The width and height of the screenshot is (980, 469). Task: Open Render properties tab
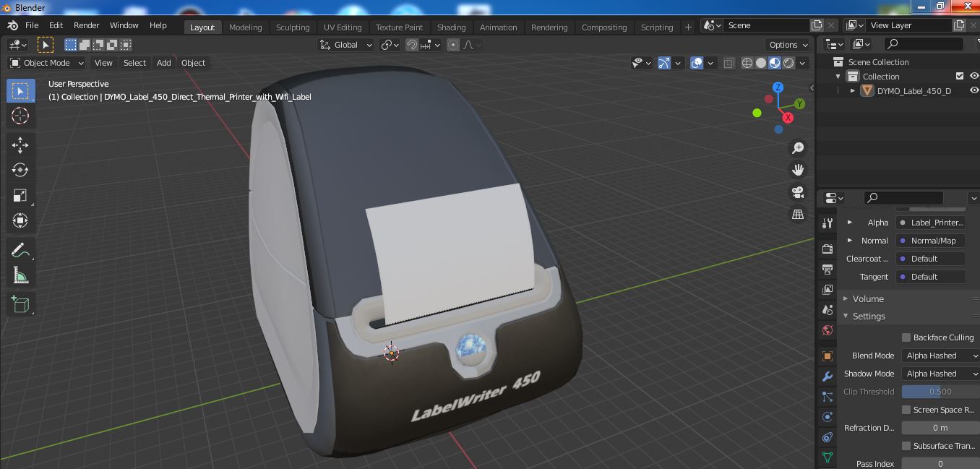click(x=828, y=249)
